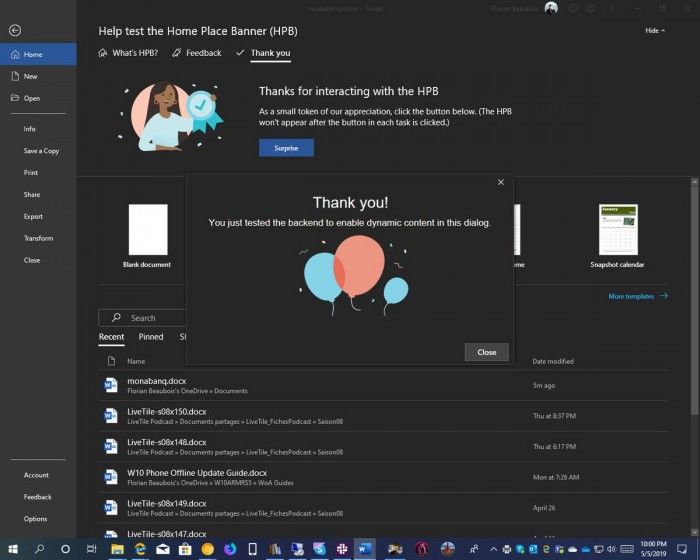Click the volume icon in system tray
Image resolution: width=700 pixels, height=560 pixels.
[612, 549]
